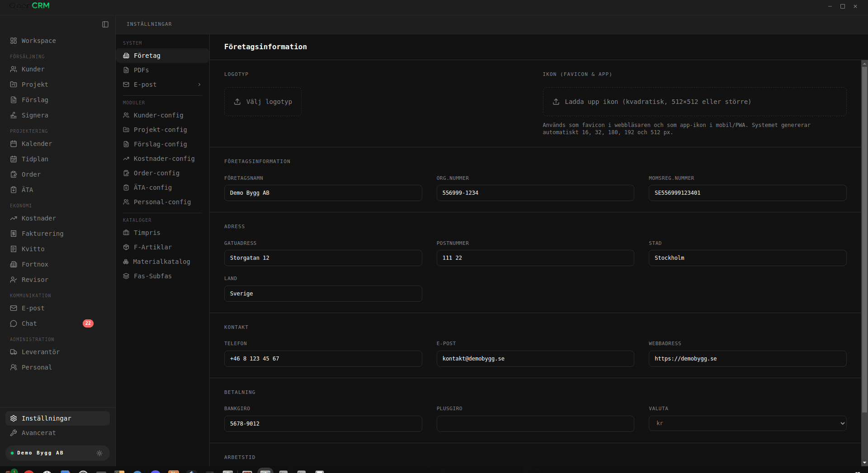Focus the Postnummer field
The width and height of the screenshot is (868, 473).
point(535,258)
